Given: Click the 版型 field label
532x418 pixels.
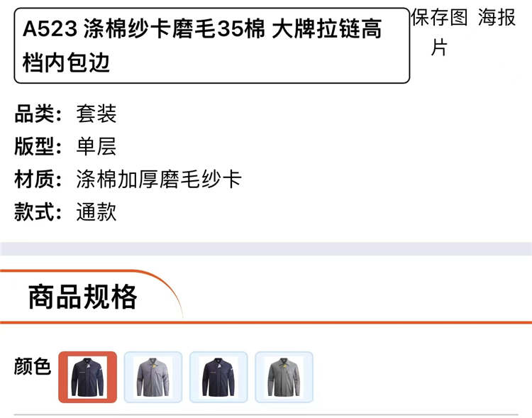Looking at the screenshot, I should [38, 146].
